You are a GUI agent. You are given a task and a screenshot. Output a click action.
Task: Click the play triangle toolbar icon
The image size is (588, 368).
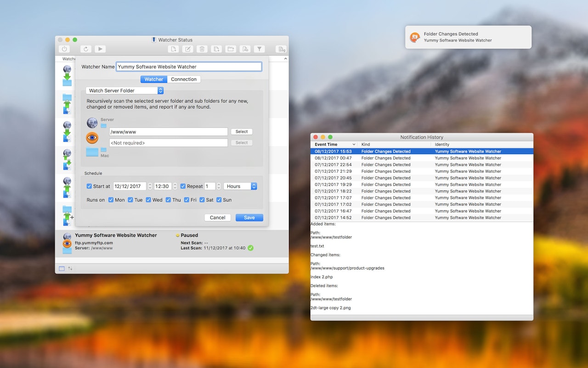pyautogui.click(x=100, y=49)
